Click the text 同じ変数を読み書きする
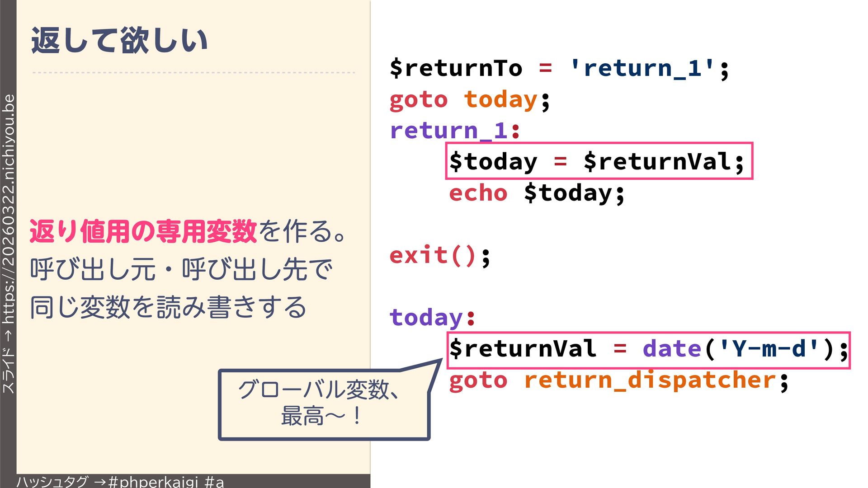This screenshot has height=488, width=868. tap(168, 307)
